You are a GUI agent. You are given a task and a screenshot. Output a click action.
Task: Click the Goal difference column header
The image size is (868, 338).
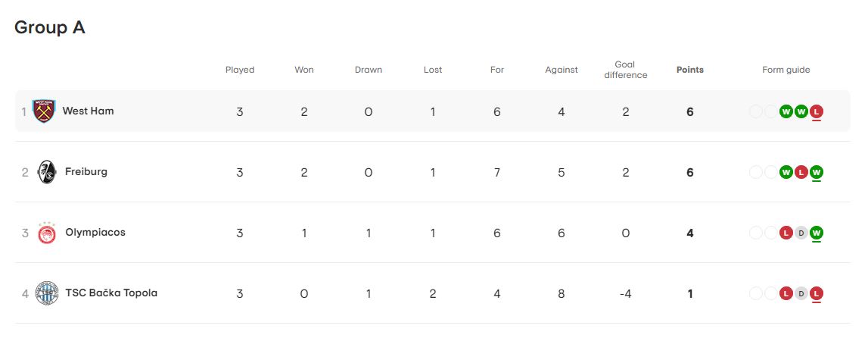tap(626, 70)
